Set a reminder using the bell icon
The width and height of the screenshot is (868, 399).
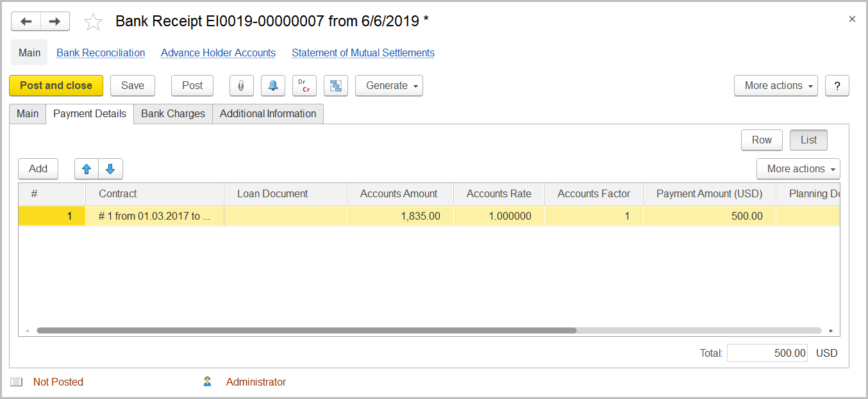click(273, 86)
